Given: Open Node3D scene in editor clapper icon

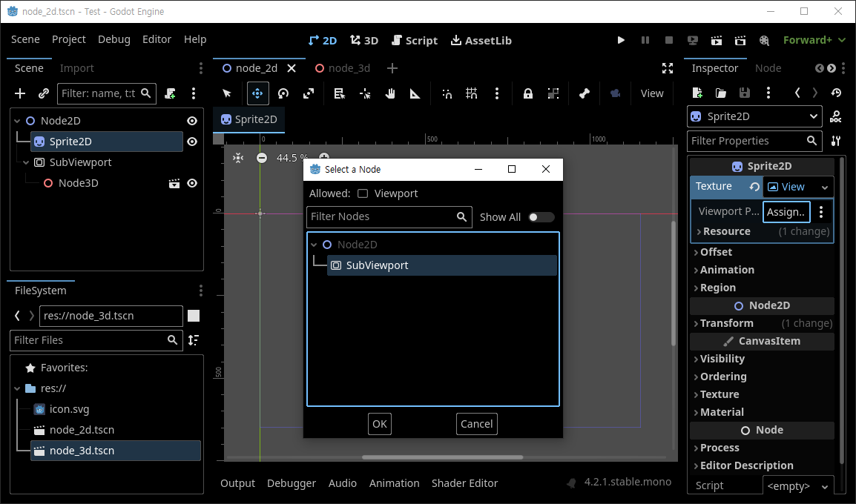Looking at the screenshot, I should (x=174, y=183).
